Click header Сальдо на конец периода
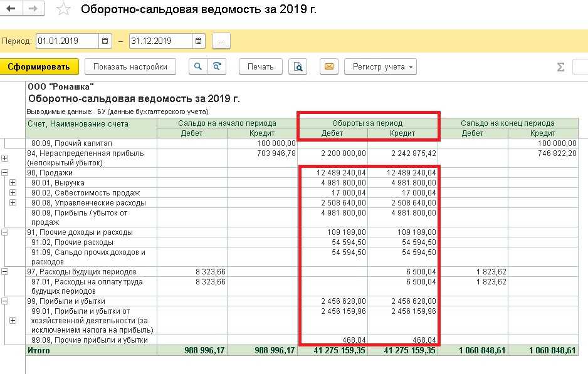Viewport: 588px width, 374px height. coord(508,123)
